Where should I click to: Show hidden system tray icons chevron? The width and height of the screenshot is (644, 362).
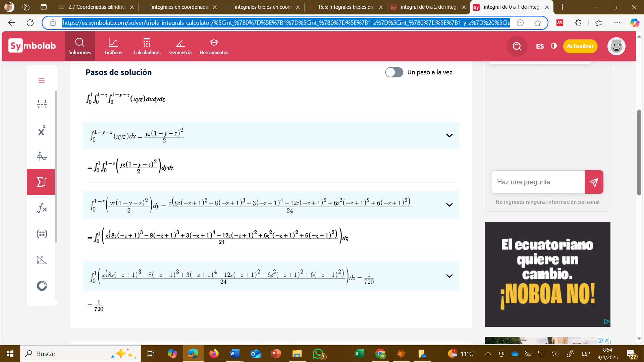coord(488,354)
